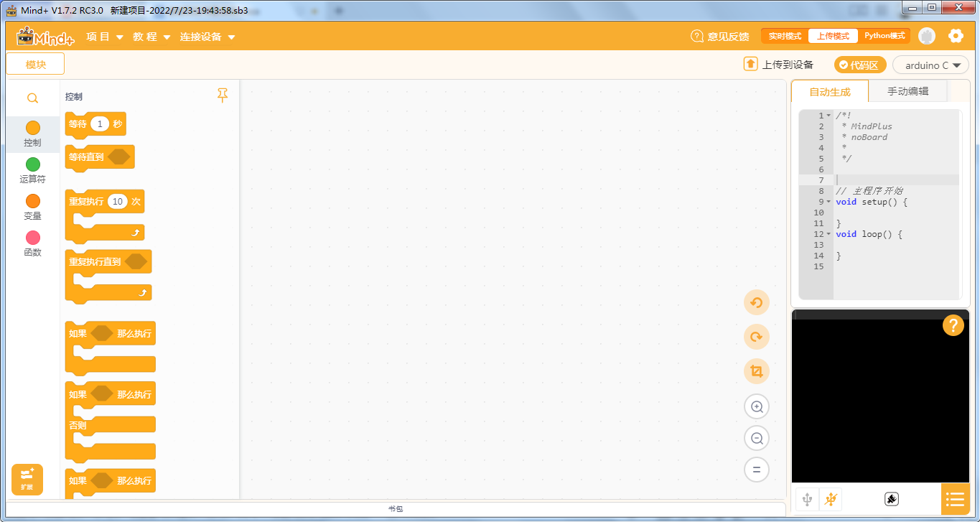This screenshot has height=522, width=980.
Task: Zoom out the workspace
Action: [x=757, y=438]
